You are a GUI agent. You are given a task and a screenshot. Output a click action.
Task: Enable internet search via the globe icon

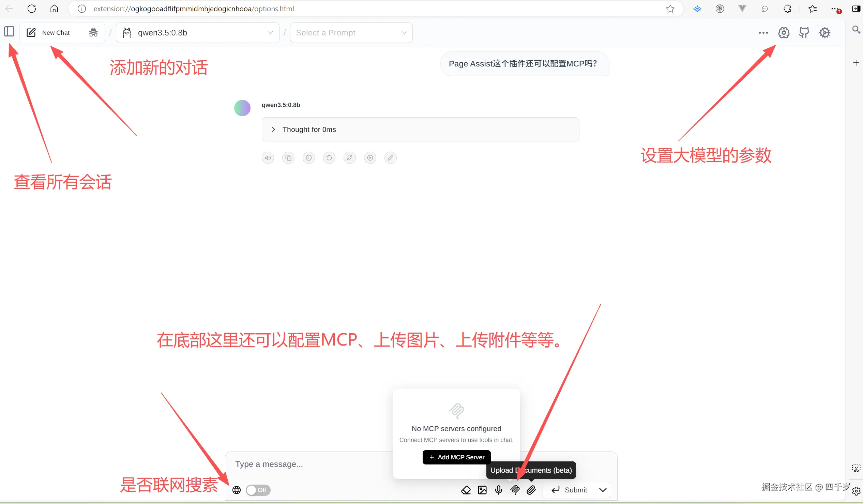236,490
